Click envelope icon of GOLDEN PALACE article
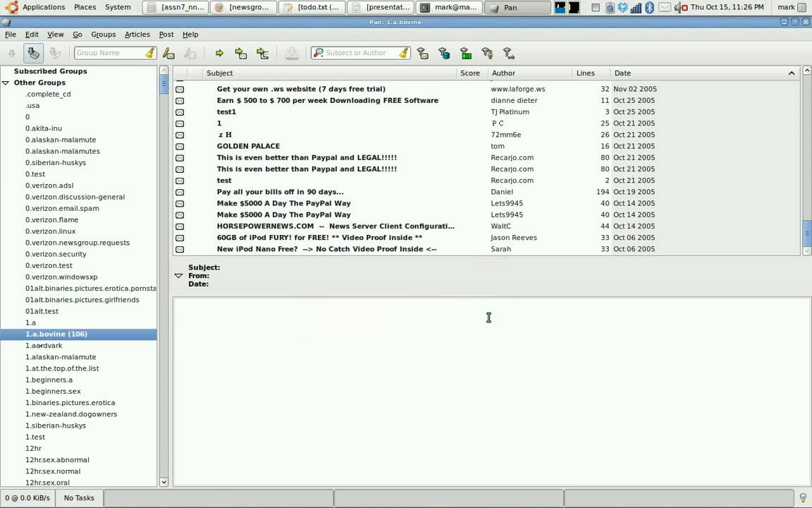The width and height of the screenshot is (812, 508). (180, 147)
